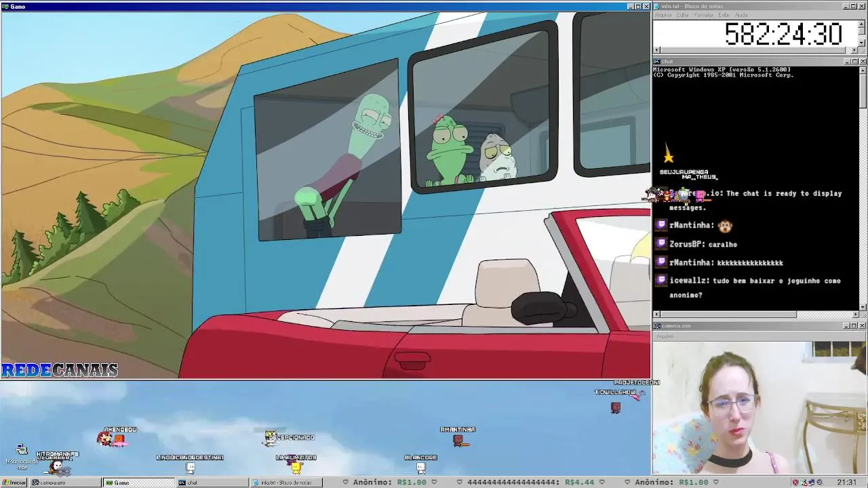868x488 pixels.
Task: Click the yellow star in chat window
Action: (669, 156)
